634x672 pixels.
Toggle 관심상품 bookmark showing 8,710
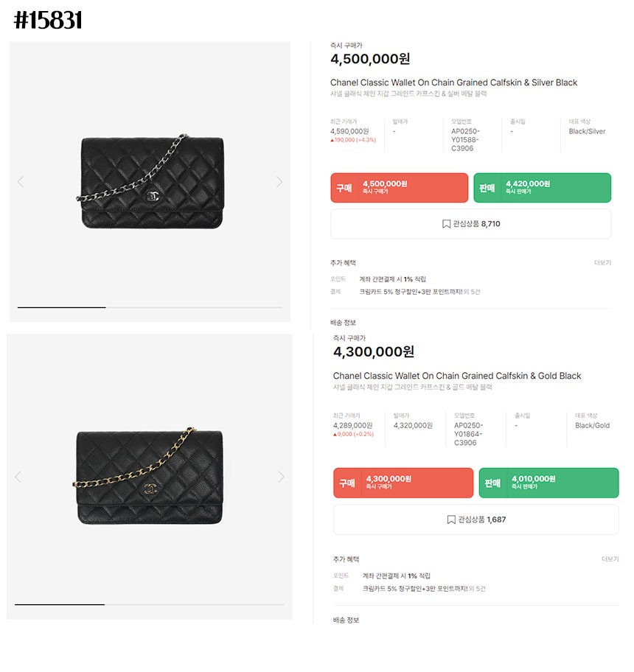(470, 224)
